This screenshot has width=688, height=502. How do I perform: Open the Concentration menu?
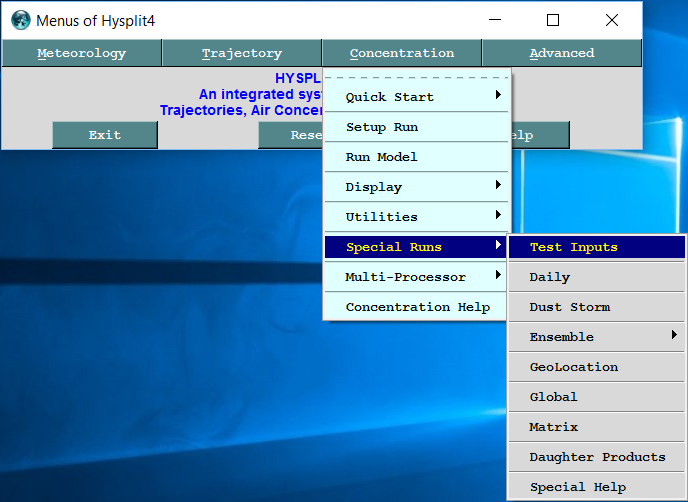(x=402, y=53)
